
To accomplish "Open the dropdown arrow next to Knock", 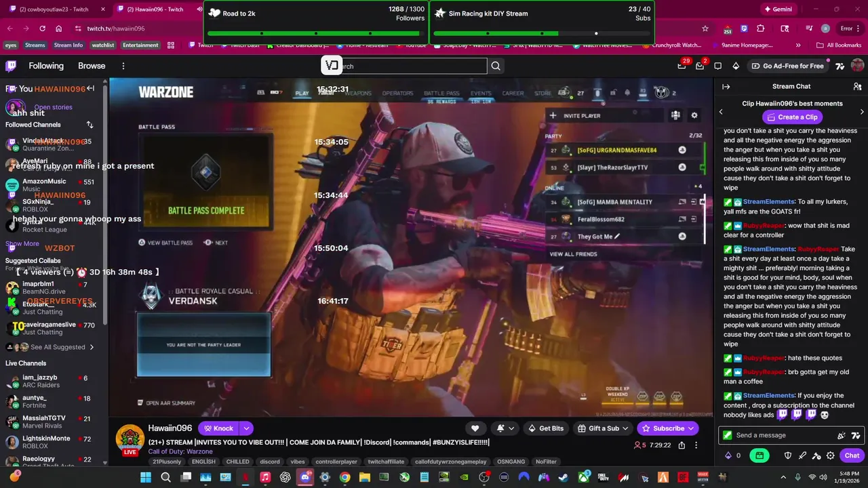I will (x=246, y=428).
